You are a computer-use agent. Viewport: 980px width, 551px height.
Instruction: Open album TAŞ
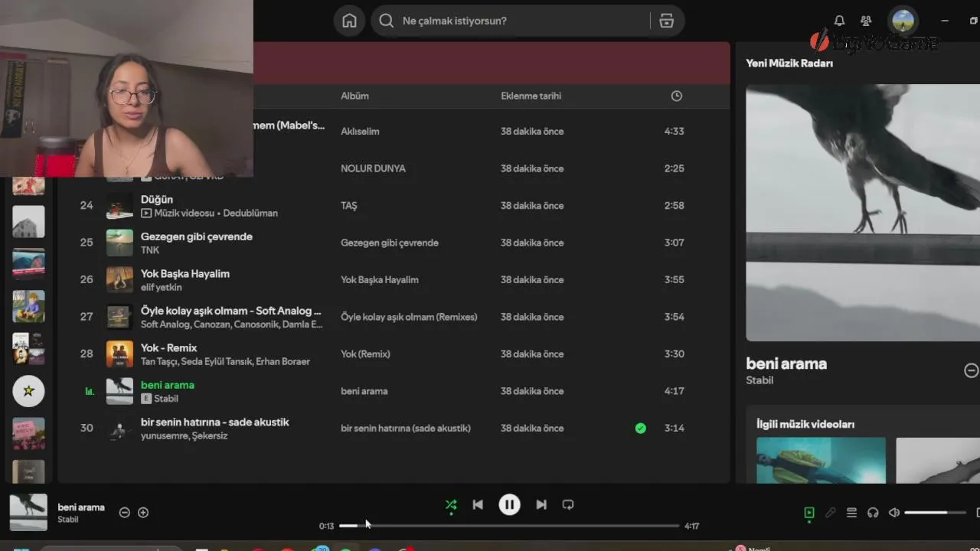coord(349,206)
